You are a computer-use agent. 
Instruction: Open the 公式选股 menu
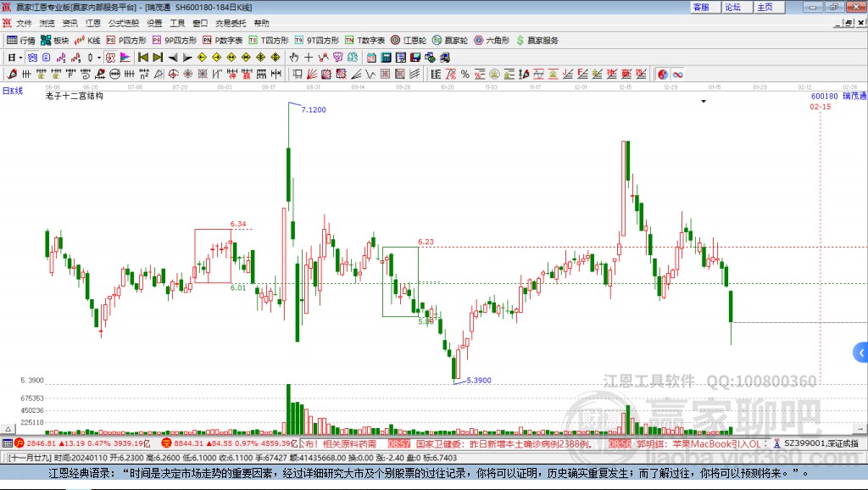coord(124,23)
